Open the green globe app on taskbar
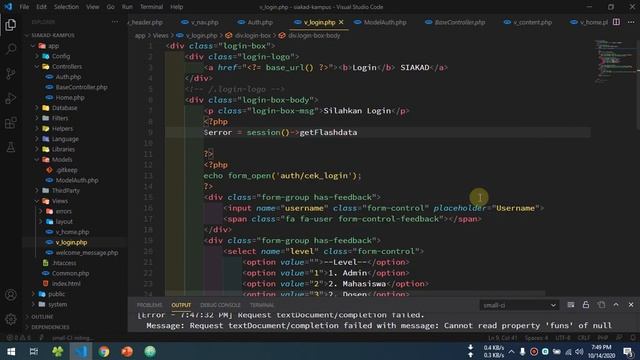Image resolution: width=640 pixels, height=360 pixels. coord(150,351)
